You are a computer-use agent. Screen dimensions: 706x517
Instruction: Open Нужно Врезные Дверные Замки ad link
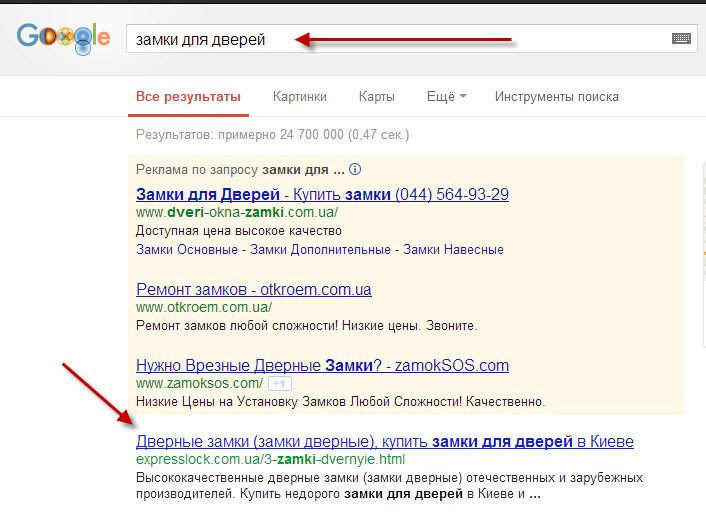point(322,365)
